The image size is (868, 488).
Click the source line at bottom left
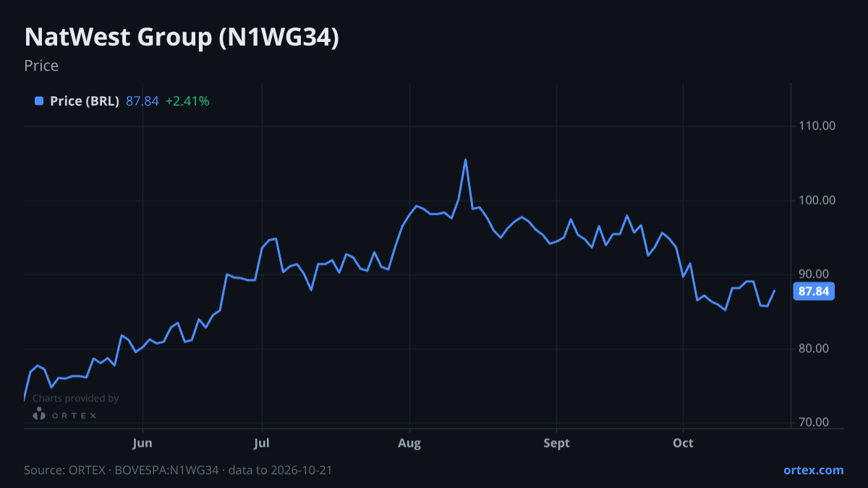point(178,470)
